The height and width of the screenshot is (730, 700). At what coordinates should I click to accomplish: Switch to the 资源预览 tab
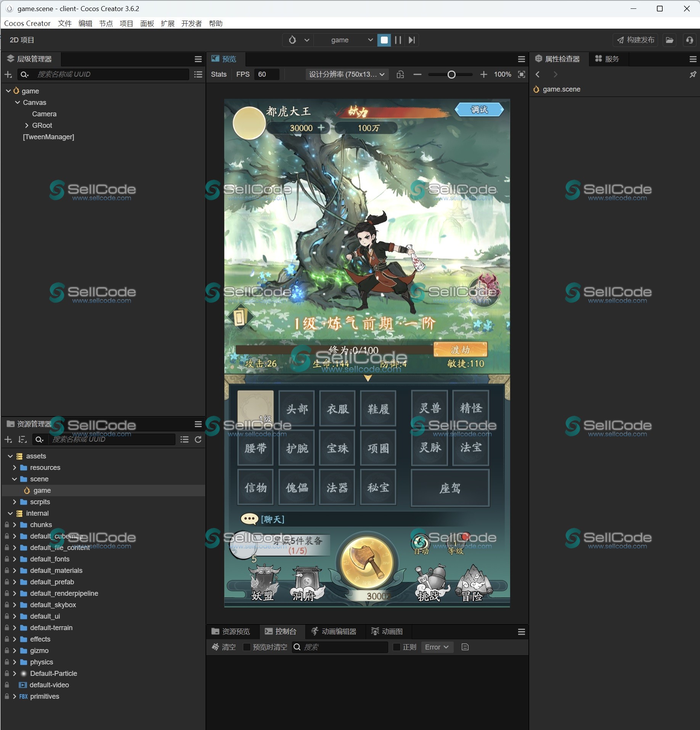tap(231, 632)
